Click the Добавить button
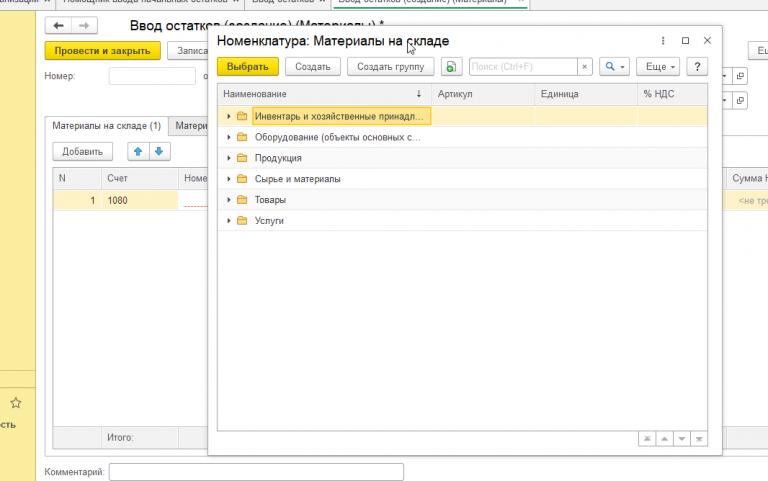The width and height of the screenshot is (768, 481). (x=82, y=151)
